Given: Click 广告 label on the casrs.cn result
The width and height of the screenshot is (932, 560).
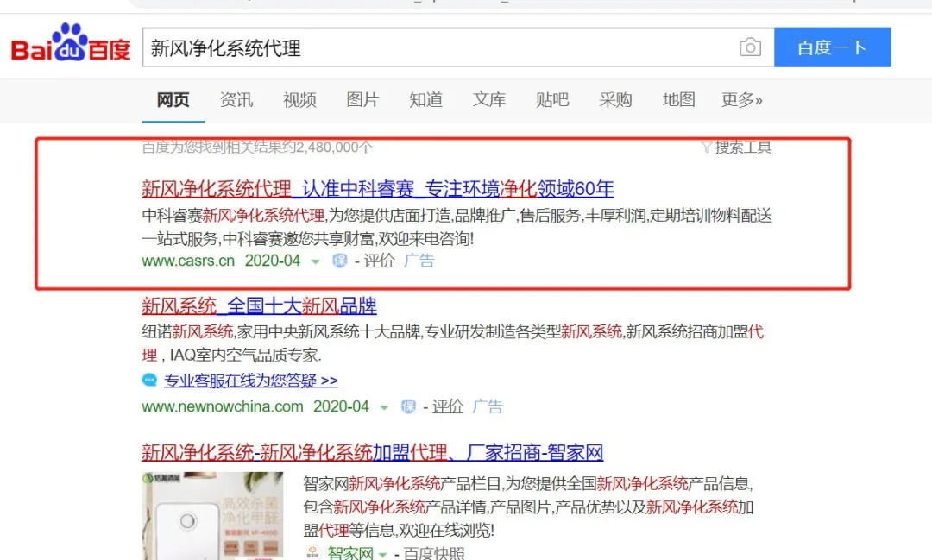Looking at the screenshot, I should [419, 261].
